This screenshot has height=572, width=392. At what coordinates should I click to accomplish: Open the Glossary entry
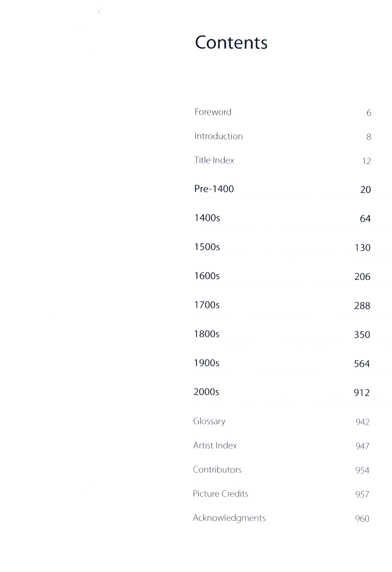click(x=209, y=422)
